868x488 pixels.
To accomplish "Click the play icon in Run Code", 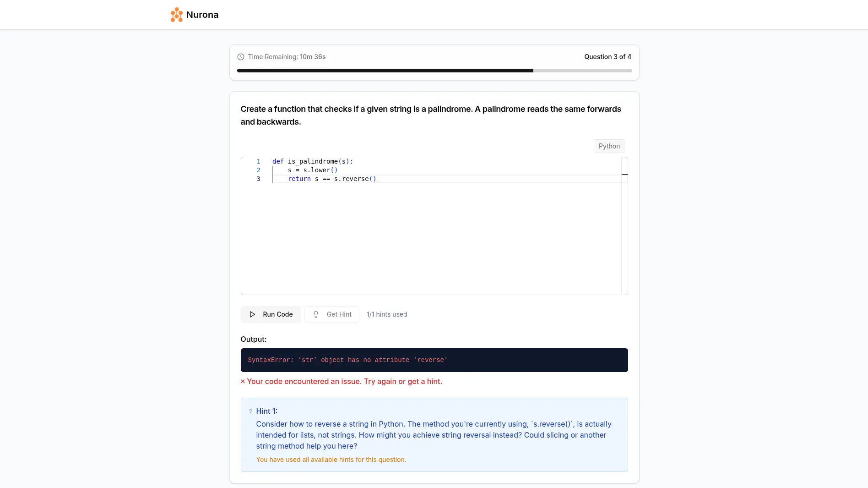I will [252, 314].
